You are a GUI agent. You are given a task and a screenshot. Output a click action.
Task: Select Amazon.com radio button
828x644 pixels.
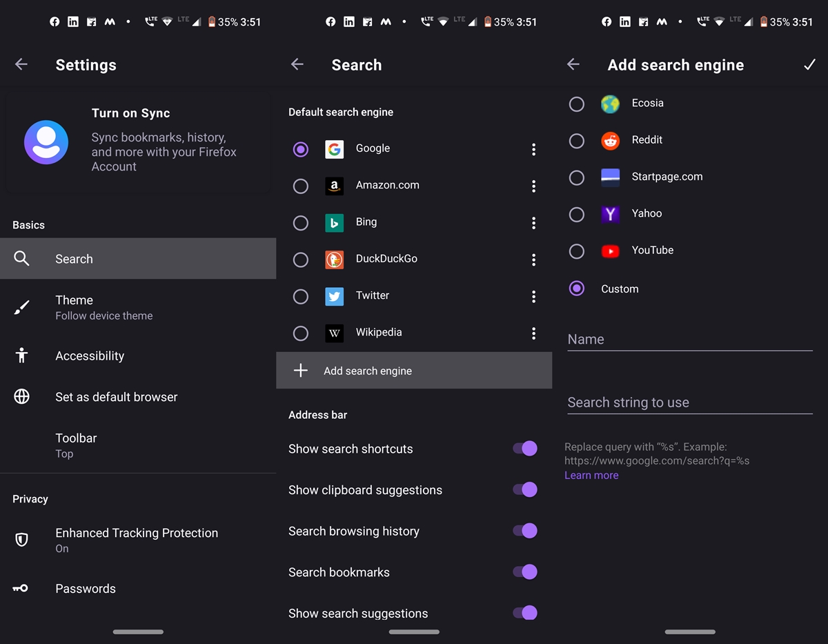(301, 186)
